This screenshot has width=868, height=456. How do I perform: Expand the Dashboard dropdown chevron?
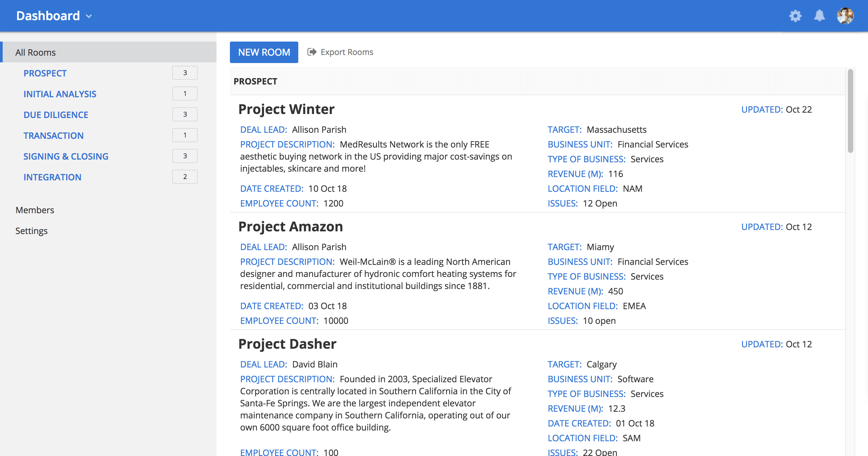point(89,16)
